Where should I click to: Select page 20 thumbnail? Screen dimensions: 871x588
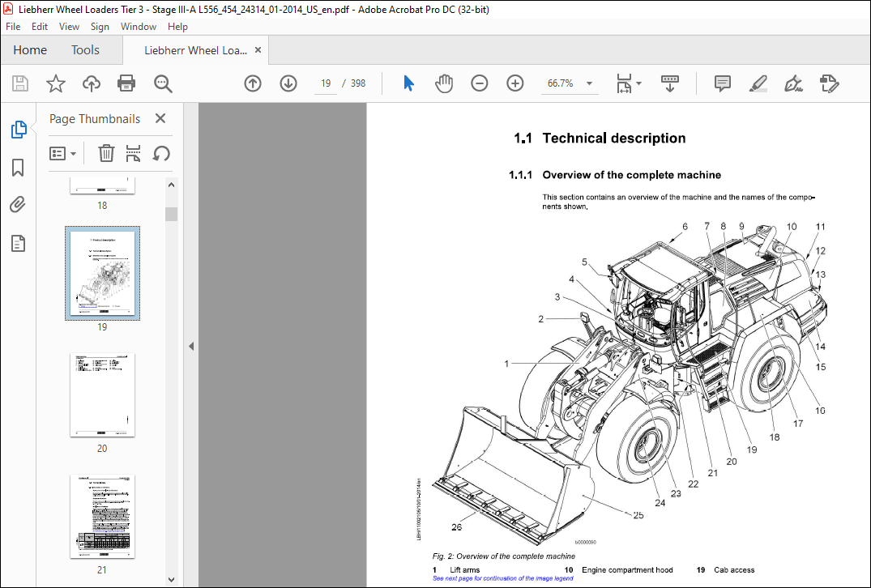[x=102, y=394]
